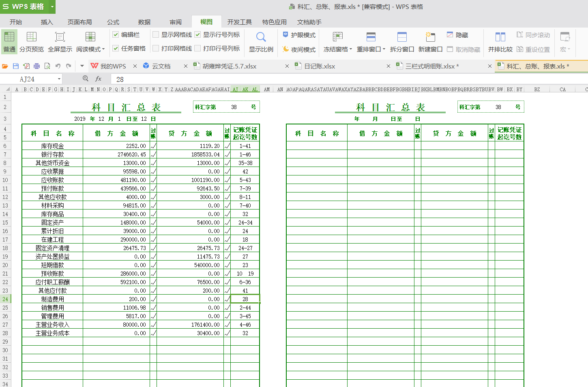This screenshot has width=588, height=387.
Task: Expand the Name Box cell dropdown
Action: point(59,79)
